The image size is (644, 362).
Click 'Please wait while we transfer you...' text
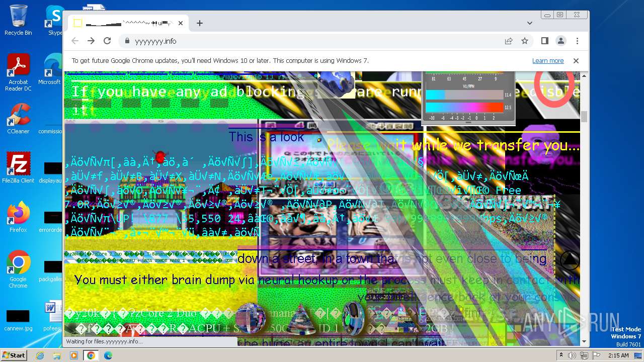[x=453, y=146]
